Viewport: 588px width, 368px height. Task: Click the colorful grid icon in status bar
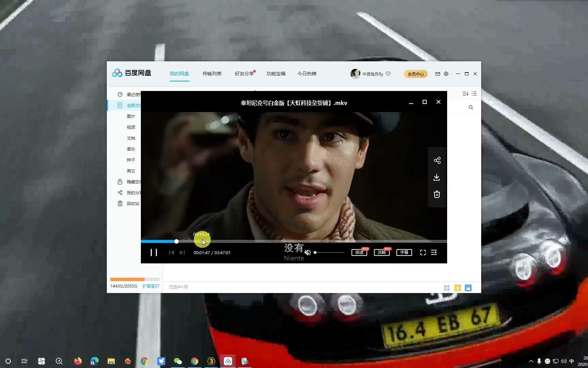(x=447, y=288)
